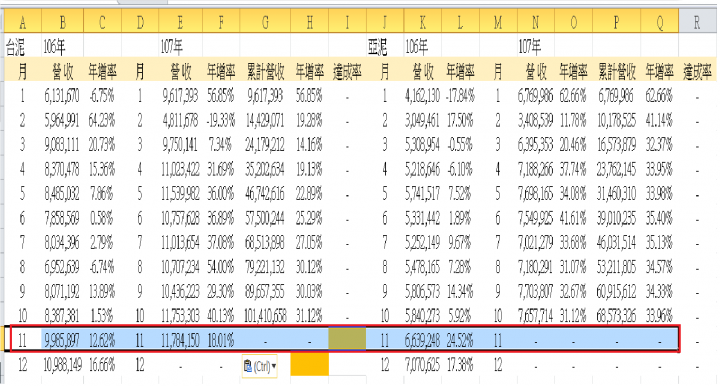Click cell with value 9,985,897
Viewport: 720px width, 386px height.
62,340
